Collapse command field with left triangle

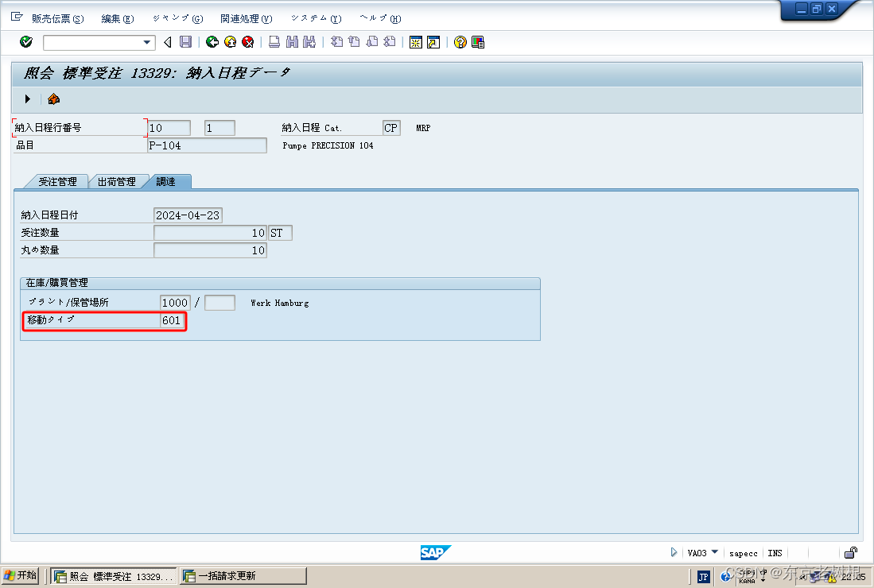click(167, 42)
